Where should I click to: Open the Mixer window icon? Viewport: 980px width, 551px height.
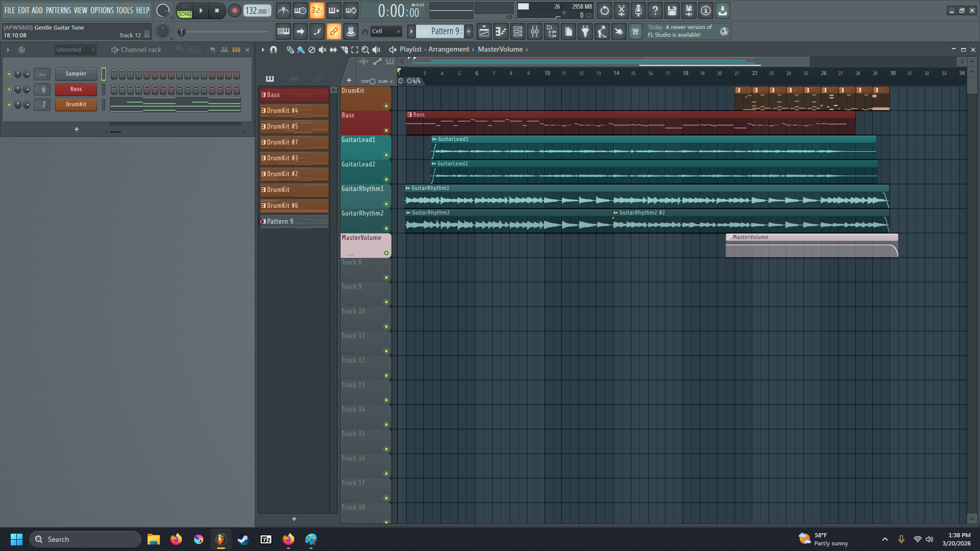(535, 32)
